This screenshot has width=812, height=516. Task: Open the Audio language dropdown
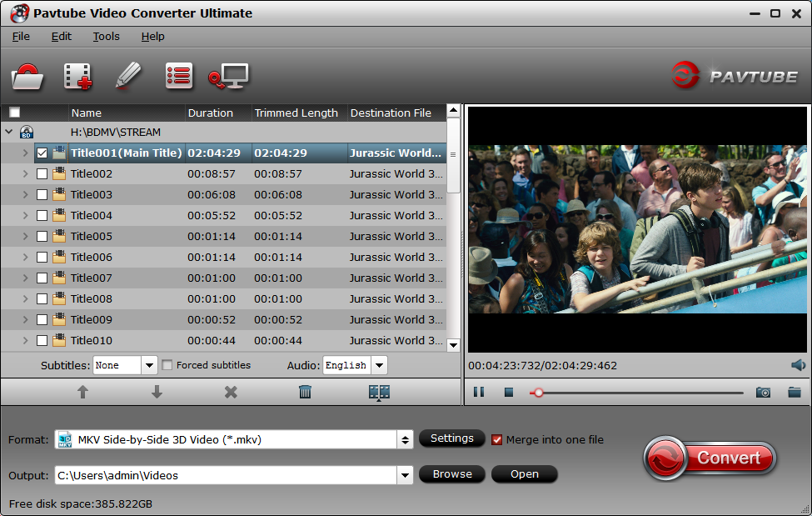point(379,365)
